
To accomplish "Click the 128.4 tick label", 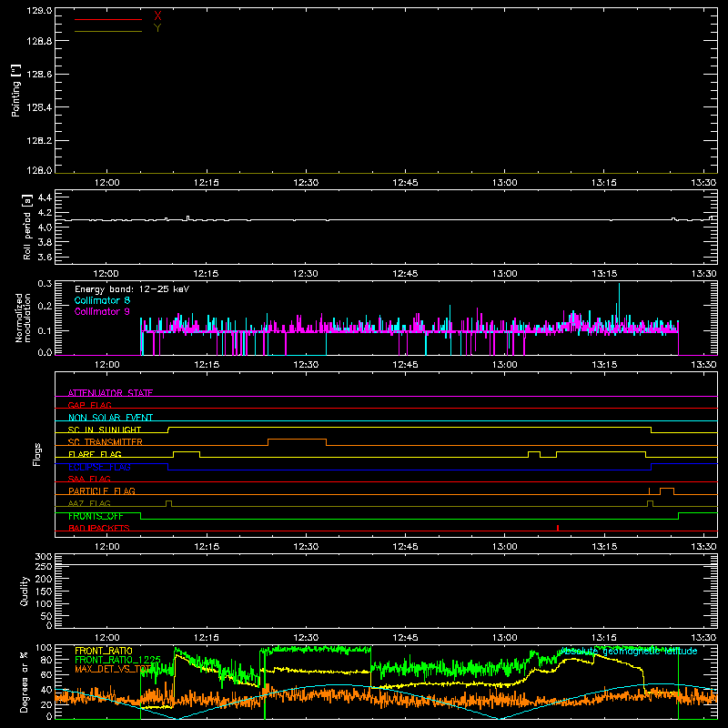I will [39, 107].
